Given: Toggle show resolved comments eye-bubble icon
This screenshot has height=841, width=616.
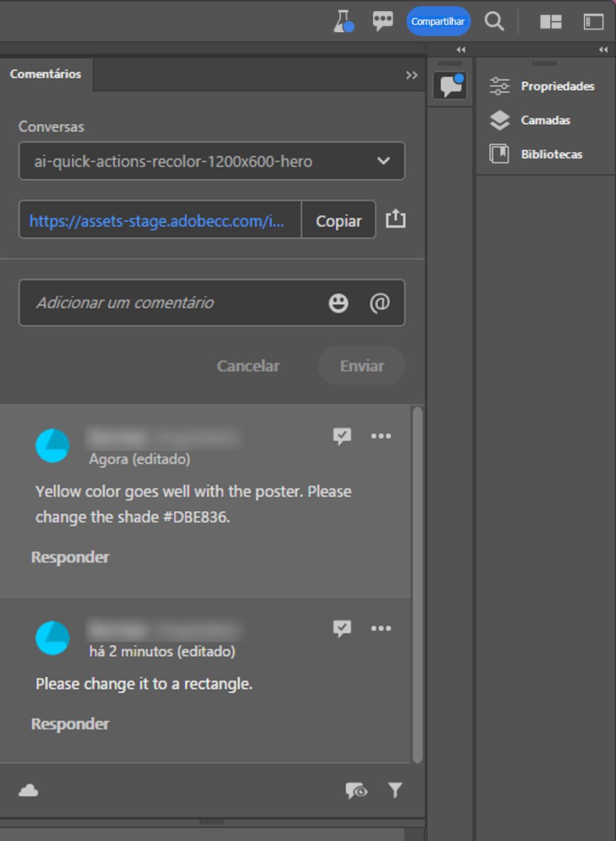Looking at the screenshot, I should [x=357, y=790].
